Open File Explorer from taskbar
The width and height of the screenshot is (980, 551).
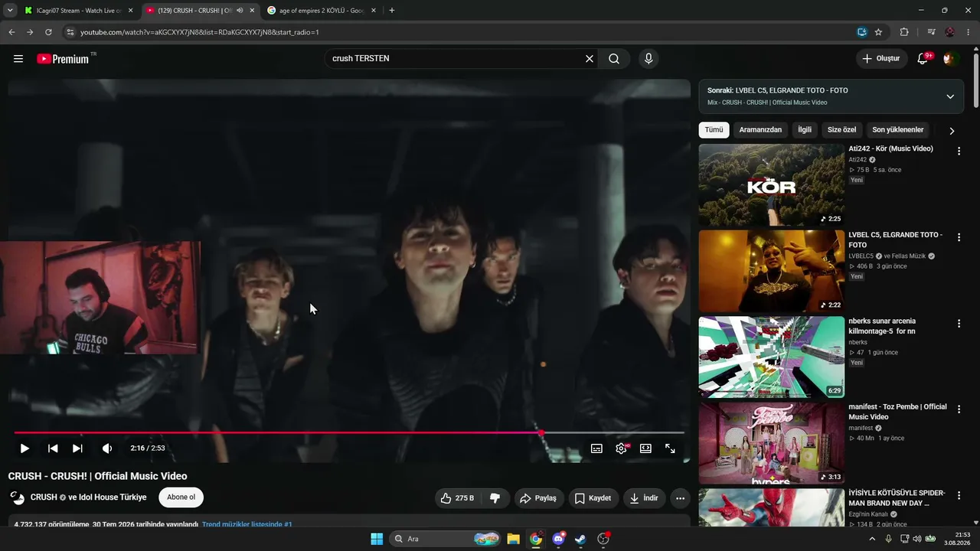[x=513, y=539]
